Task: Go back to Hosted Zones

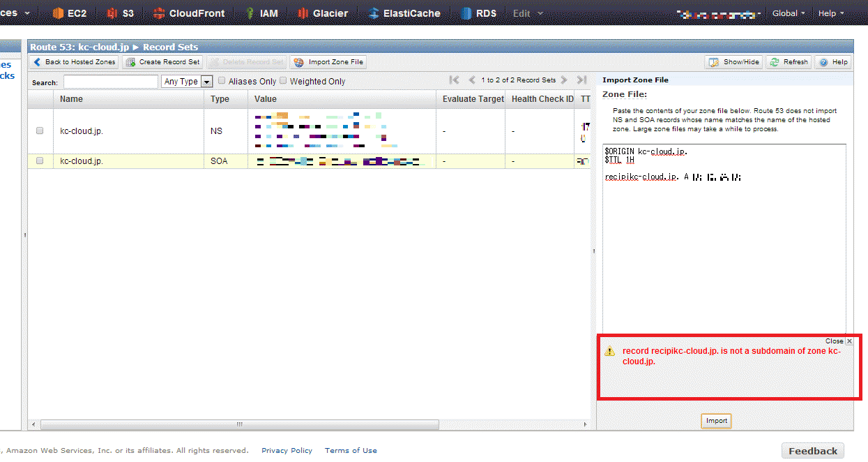Action: point(75,62)
